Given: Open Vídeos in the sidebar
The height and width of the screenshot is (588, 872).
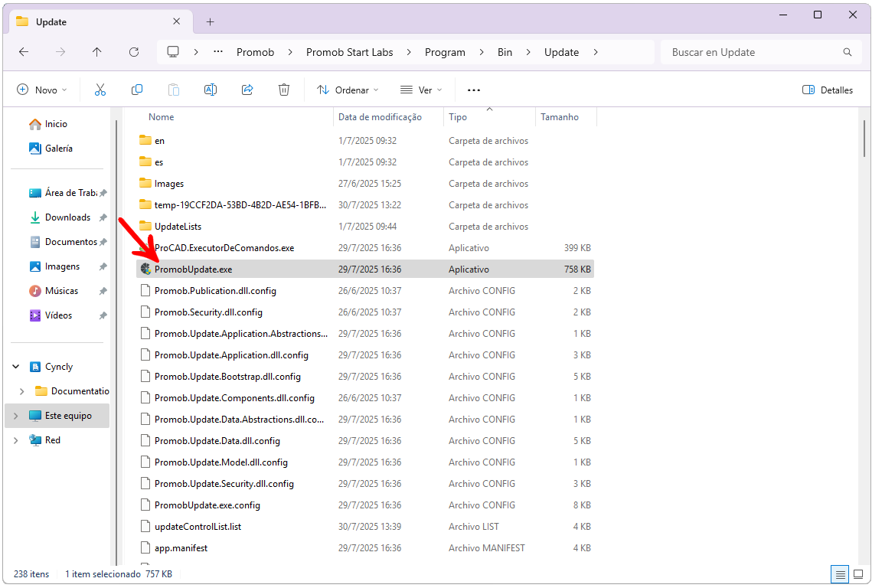Looking at the screenshot, I should pyautogui.click(x=51, y=315).
